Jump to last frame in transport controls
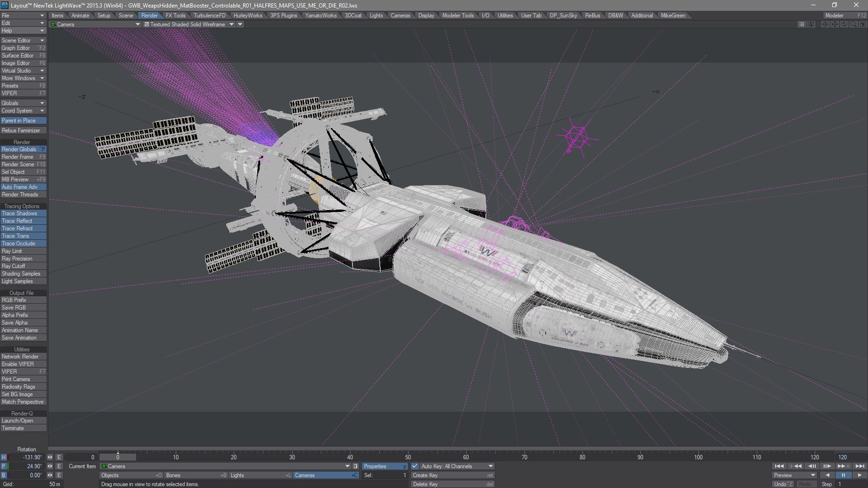This screenshot has width=868, height=488. pyautogui.click(x=860, y=466)
